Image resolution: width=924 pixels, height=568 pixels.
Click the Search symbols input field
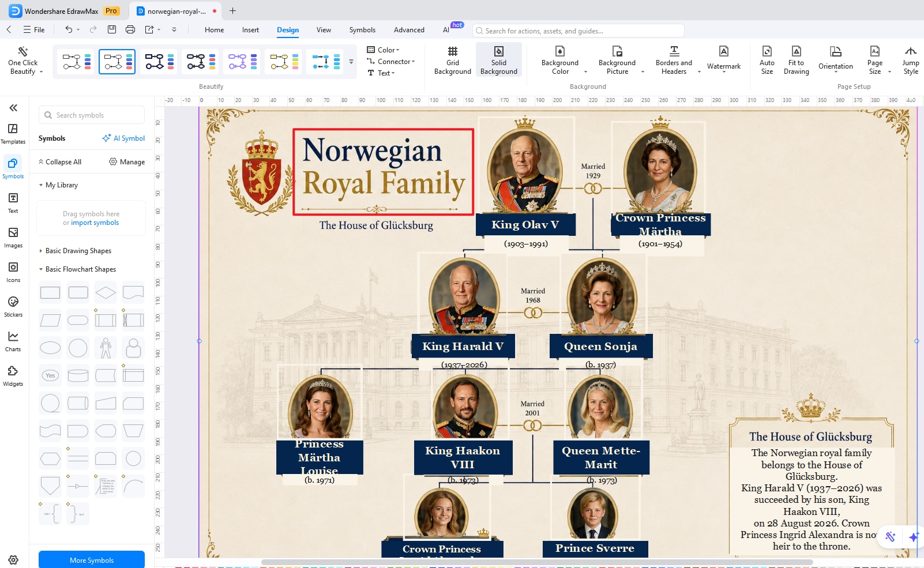[x=92, y=115]
